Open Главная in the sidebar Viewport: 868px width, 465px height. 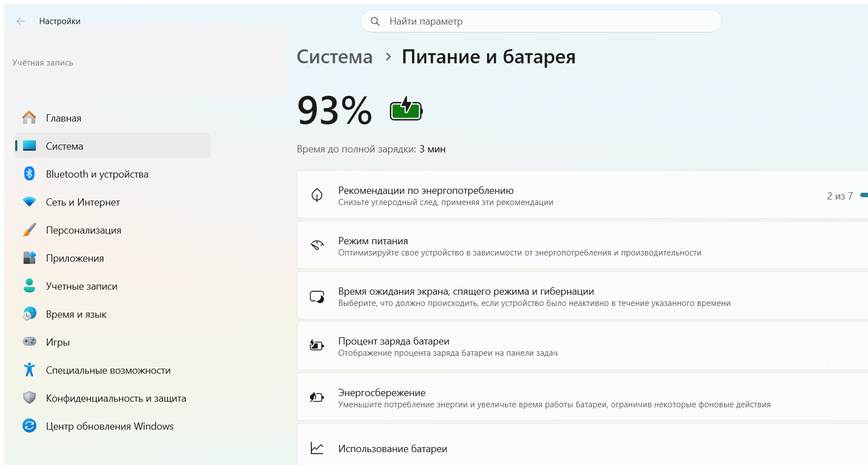point(113,118)
